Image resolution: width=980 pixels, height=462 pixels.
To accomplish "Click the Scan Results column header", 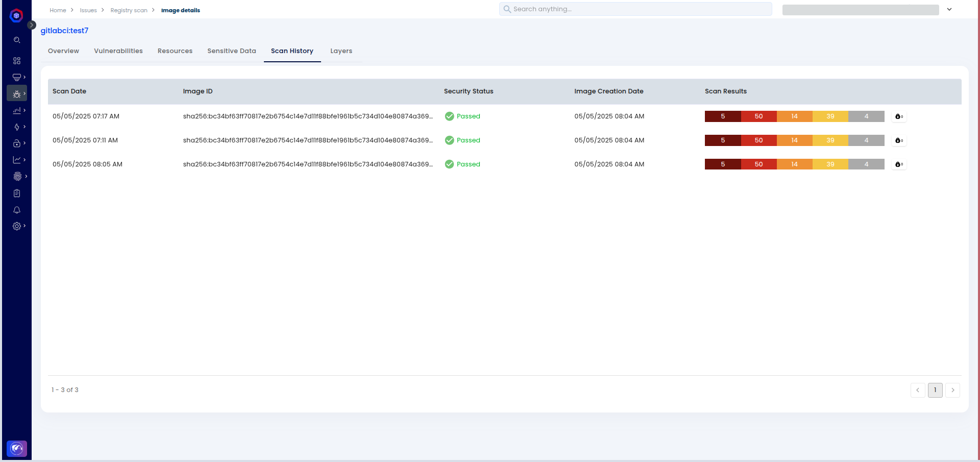I will click(725, 91).
